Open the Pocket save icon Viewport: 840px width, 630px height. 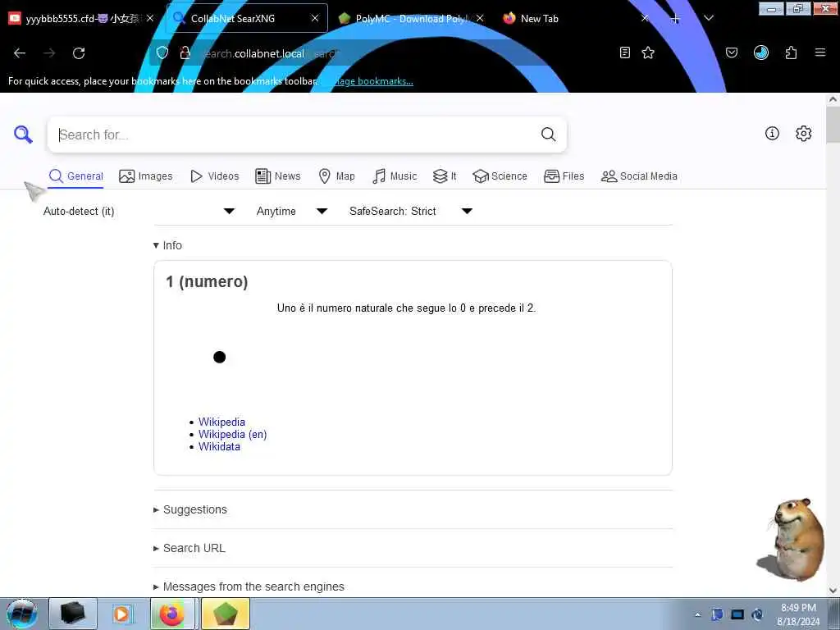click(x=732, y=52)
